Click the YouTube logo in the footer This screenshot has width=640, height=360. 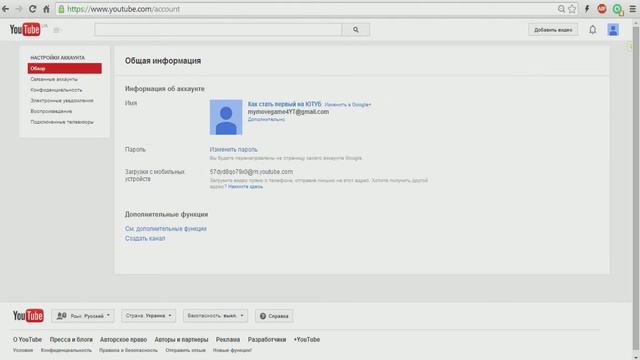28,316
